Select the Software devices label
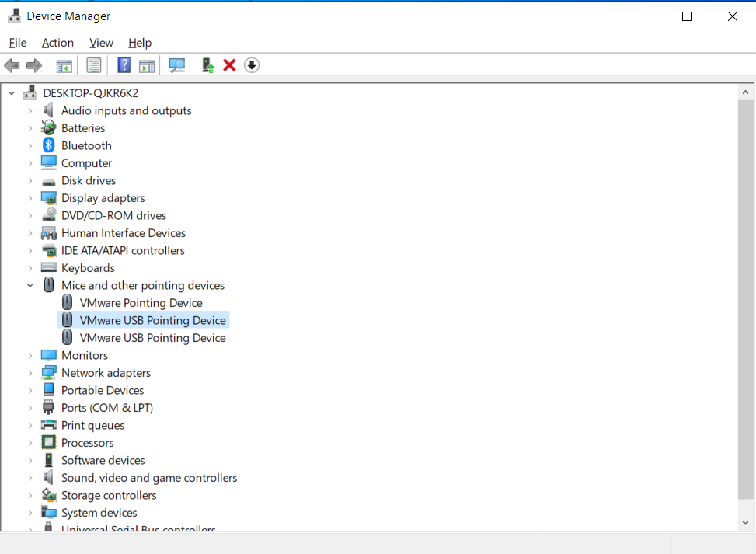Viewport: 756px width, 554px height. [x=103, y=460]
